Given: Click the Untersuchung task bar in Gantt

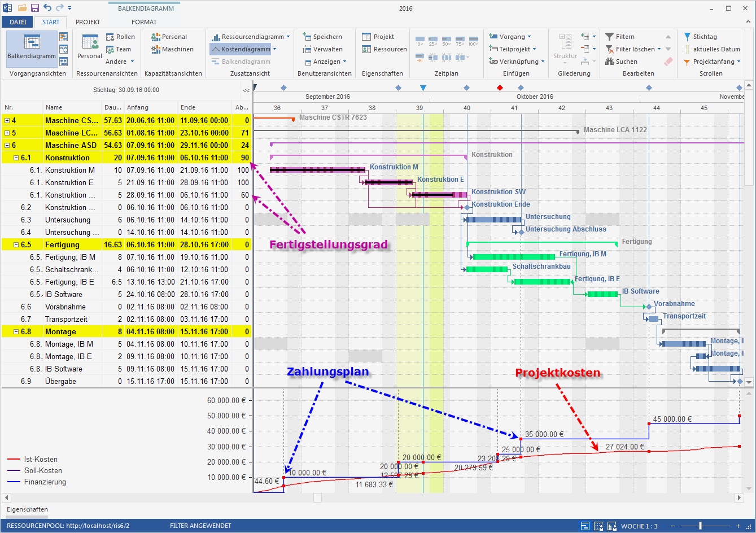Looking at the screenshot, I should click(x=494, y=220).
